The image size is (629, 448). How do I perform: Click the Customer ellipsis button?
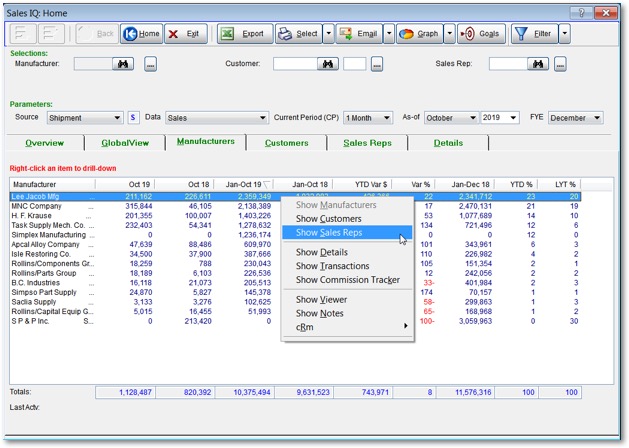coord(377,64)
